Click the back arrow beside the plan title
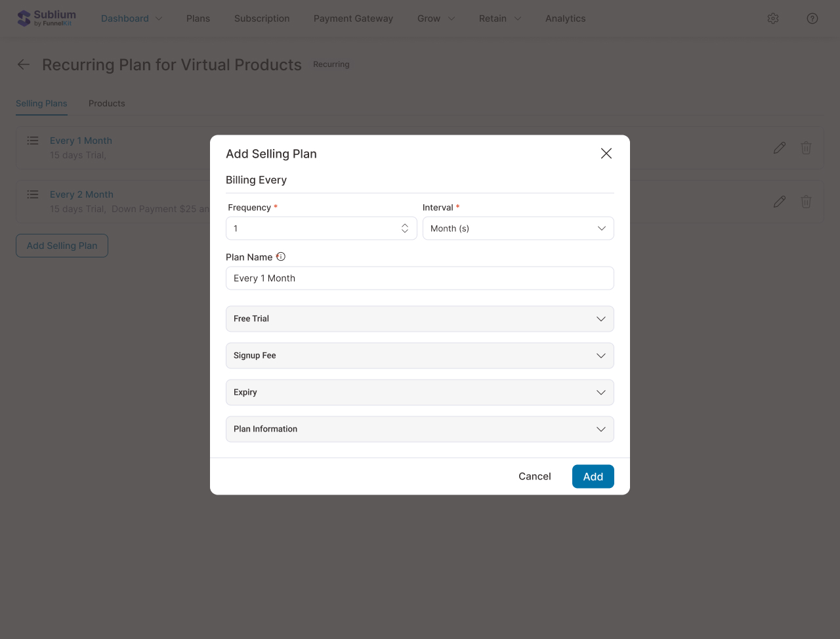This screenshot has width=840, height=639. 23,64
